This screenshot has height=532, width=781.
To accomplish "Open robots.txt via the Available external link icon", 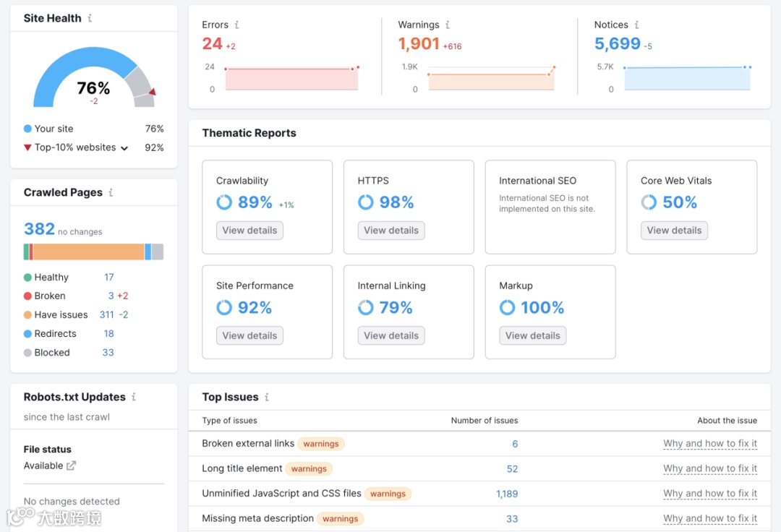I will coord(71,465).
